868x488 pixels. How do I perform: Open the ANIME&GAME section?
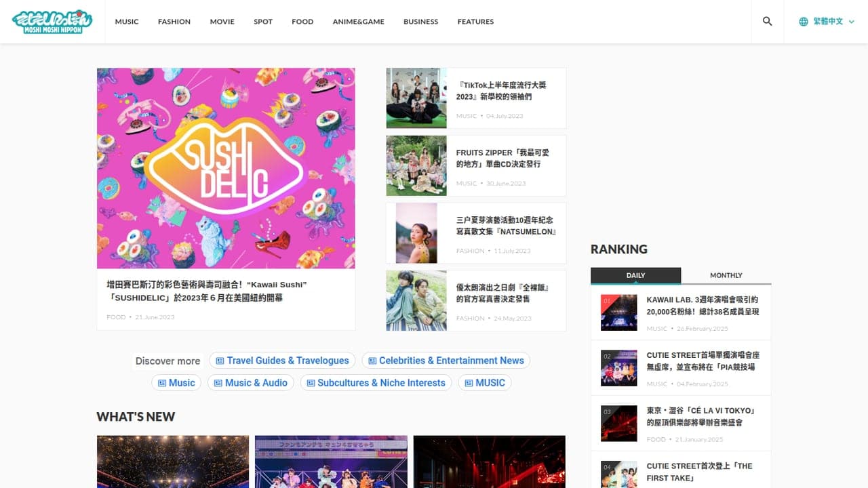pyautogui.click(x=359, y=22)
